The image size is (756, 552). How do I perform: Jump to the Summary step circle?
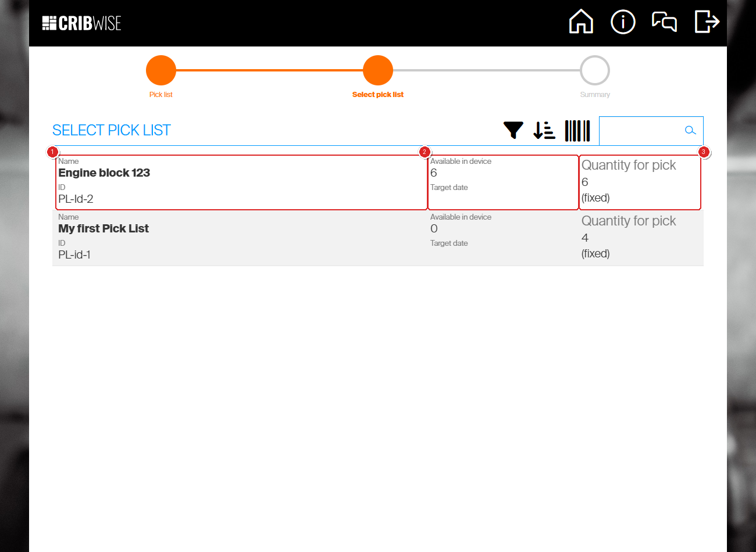point(595,70)
